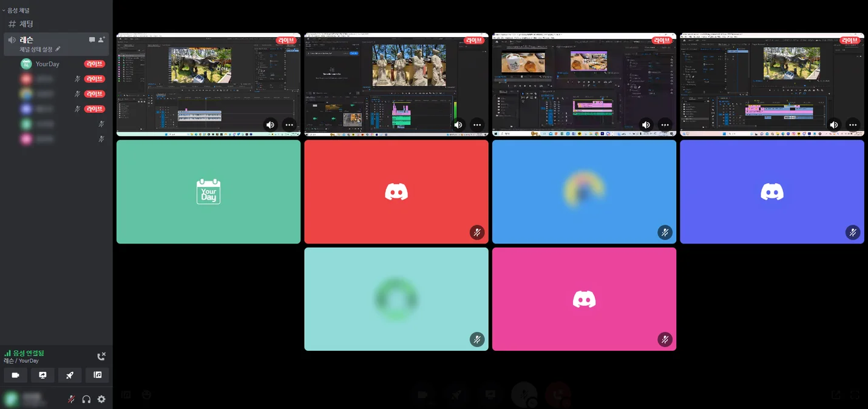This screenshot has width=868, height=409.
Task: Open chat for the 레슨 voice channel
Action: tap(92, 39)
